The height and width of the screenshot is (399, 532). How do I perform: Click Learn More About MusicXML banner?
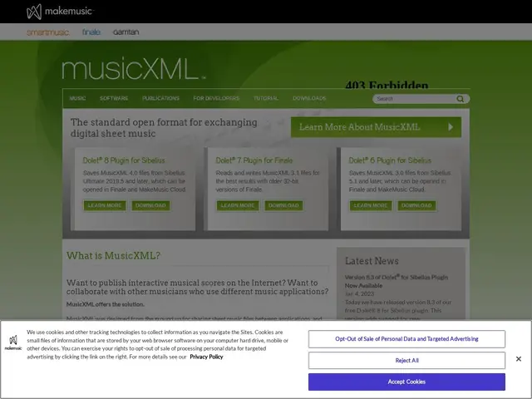click(x=376, y=127)
